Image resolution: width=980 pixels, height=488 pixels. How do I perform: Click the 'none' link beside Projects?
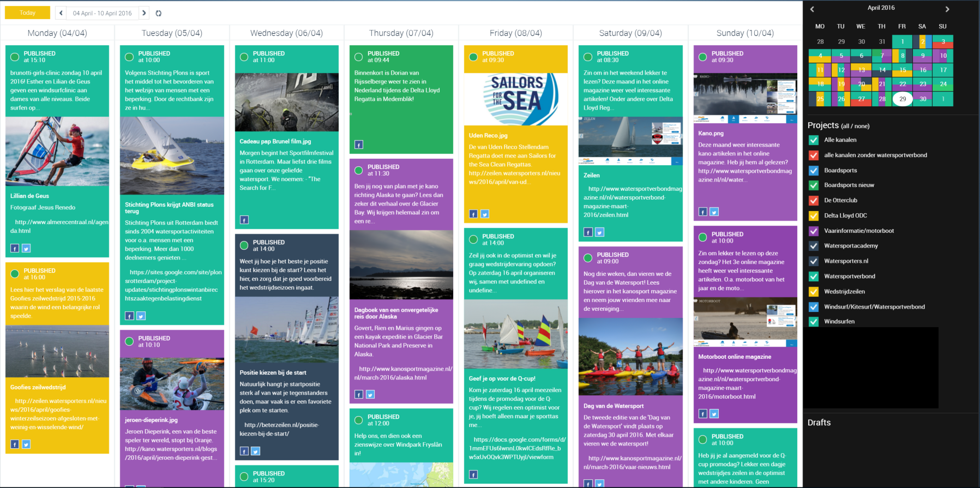pos(862,126)
